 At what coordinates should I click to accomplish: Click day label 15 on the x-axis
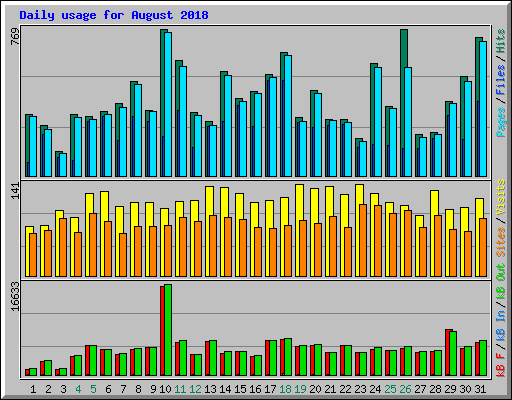(x=240, y=389)
